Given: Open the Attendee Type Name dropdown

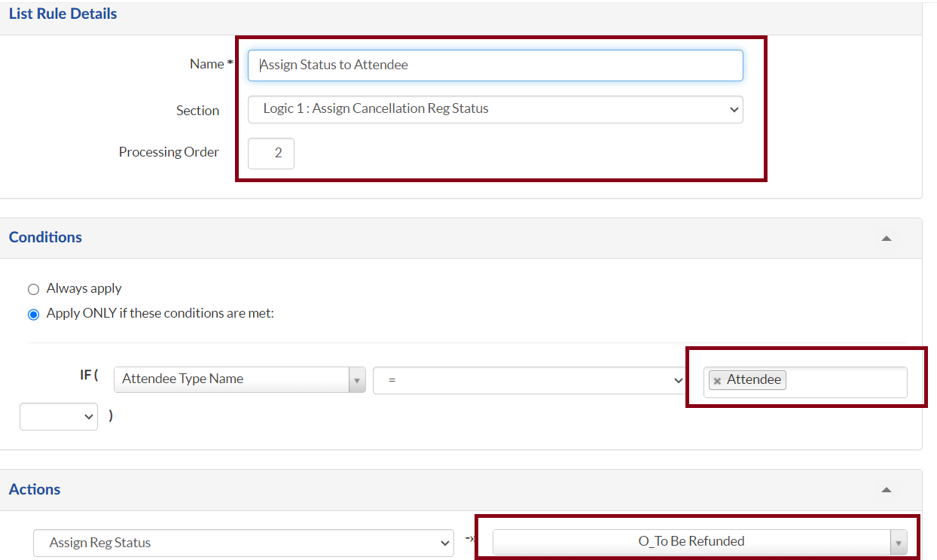Looking at the screenshot, I should coord(239,379).
